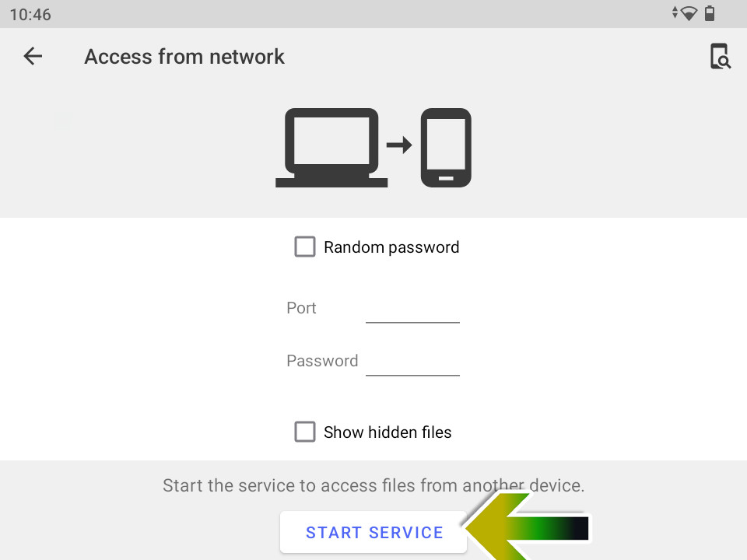This screenshot has width=747, height=560.
Task: Click the Show hidden files label
Action: pos(388,432)
